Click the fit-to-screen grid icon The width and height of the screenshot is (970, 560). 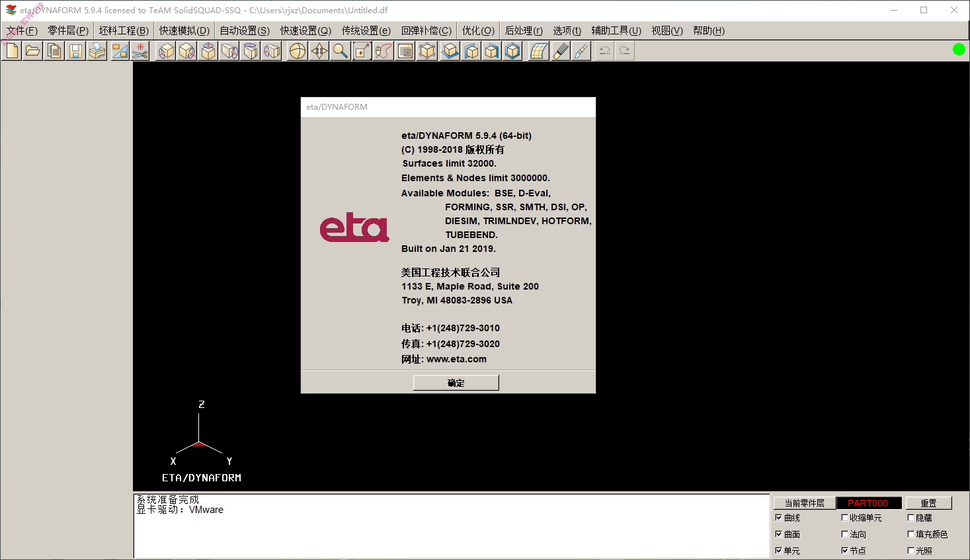(406, 51)
